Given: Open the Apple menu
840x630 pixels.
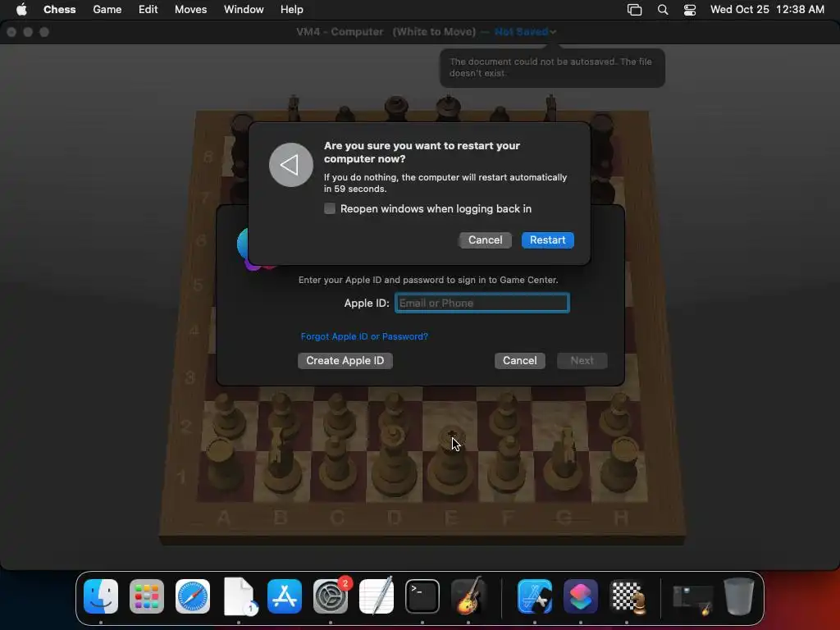Looking at the screenshot, I should pos(21,10).
